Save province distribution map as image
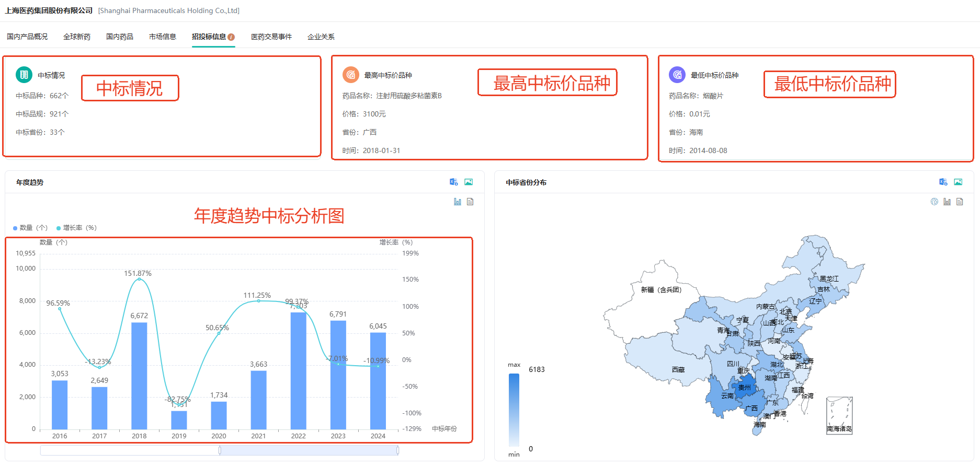Image resolution: width=980 pixels, height=466 pixels. [x=958, y=182]
